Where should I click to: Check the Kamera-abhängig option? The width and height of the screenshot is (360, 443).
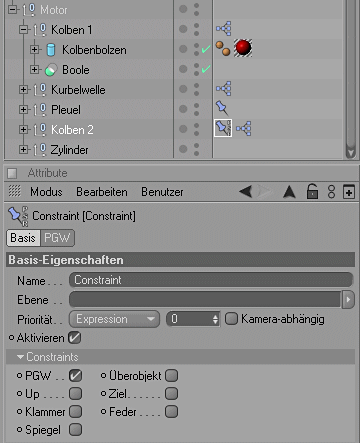pyautogui.click(x=231, y=319)
